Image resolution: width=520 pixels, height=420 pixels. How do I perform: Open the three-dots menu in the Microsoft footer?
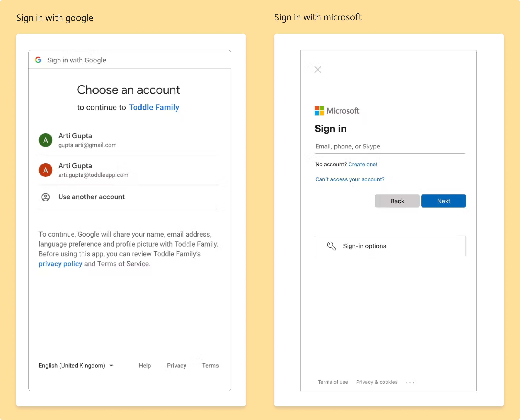click(x=410, y=382)
